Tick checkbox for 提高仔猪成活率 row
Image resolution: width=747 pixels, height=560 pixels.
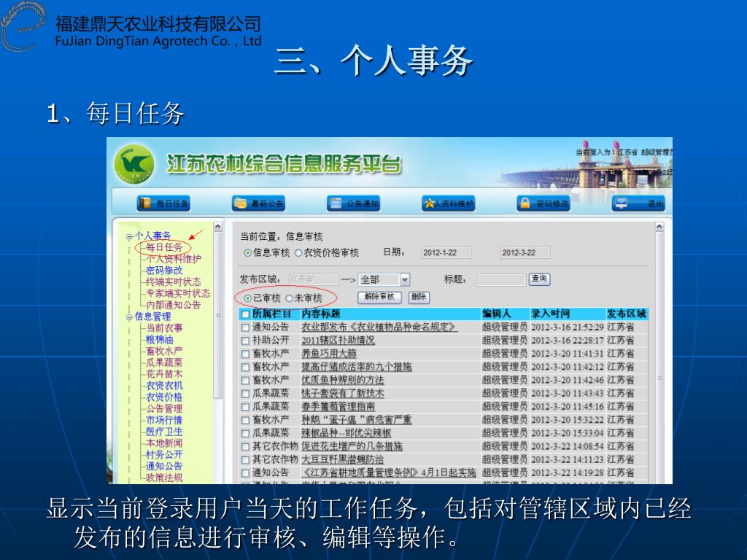click(245, 367)
